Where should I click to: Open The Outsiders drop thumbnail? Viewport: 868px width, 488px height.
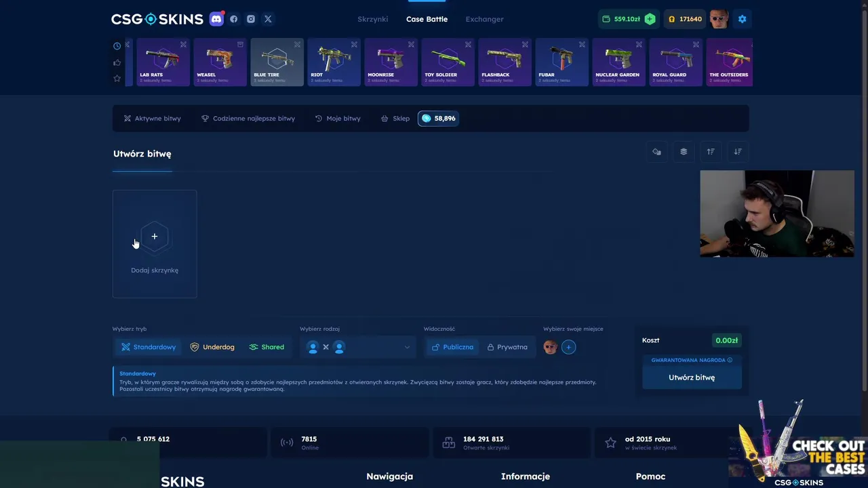point(729,62)
